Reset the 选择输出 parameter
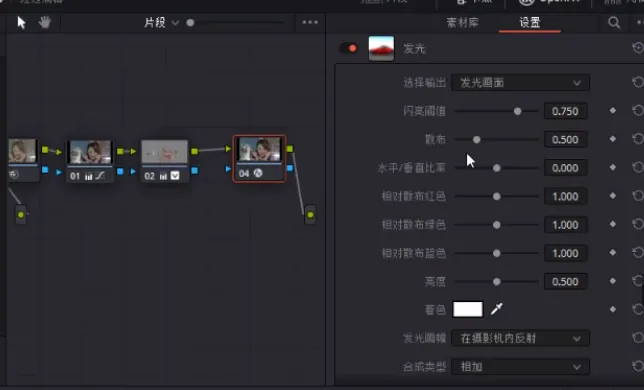Screen dimensions: 644x390 point(638,82)
